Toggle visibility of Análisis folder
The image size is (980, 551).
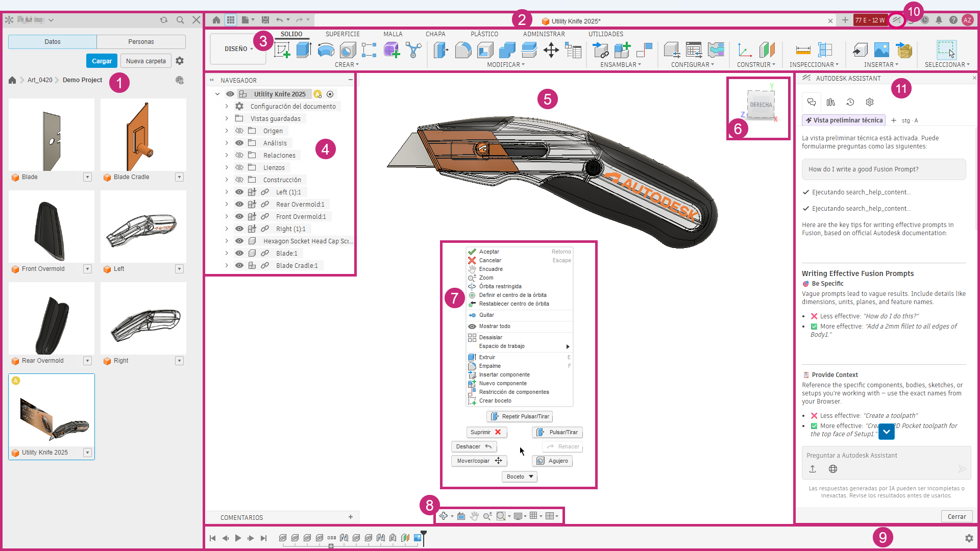pyautogui.click(x=239, y=143)
